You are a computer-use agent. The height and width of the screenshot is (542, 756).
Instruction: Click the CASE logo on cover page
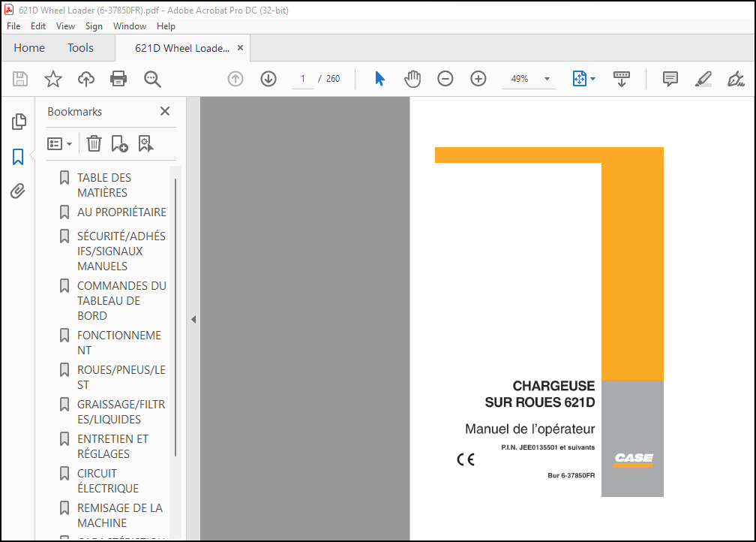tap(634, 459)
